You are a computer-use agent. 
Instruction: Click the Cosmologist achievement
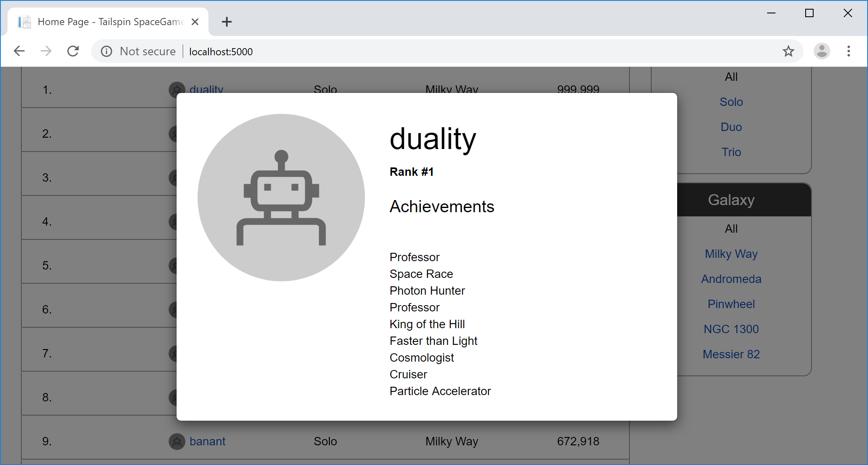pos(421,357)
